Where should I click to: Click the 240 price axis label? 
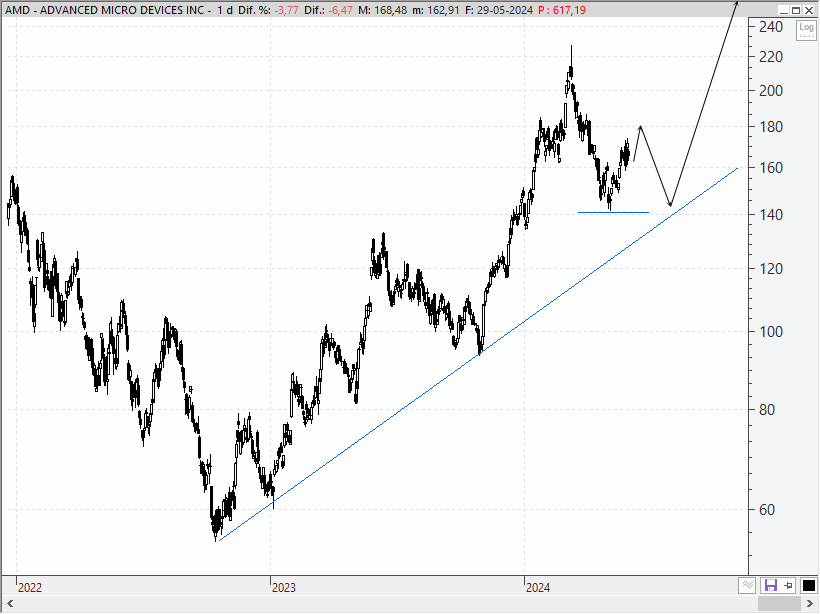(771, 27)
